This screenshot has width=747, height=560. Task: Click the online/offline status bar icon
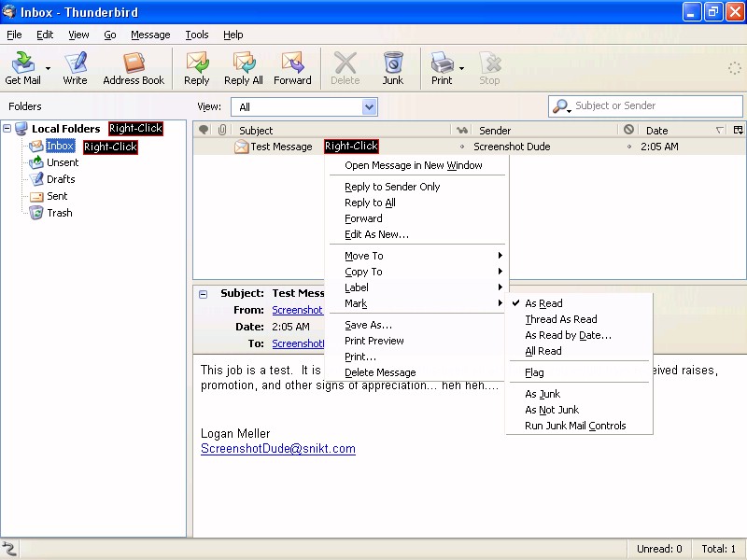pos(9,549)
